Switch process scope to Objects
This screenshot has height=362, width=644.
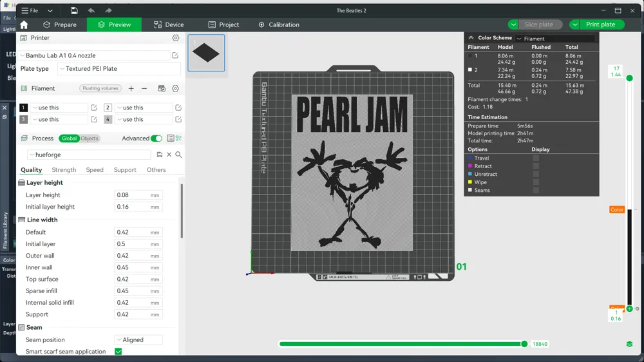click(89, 138)
